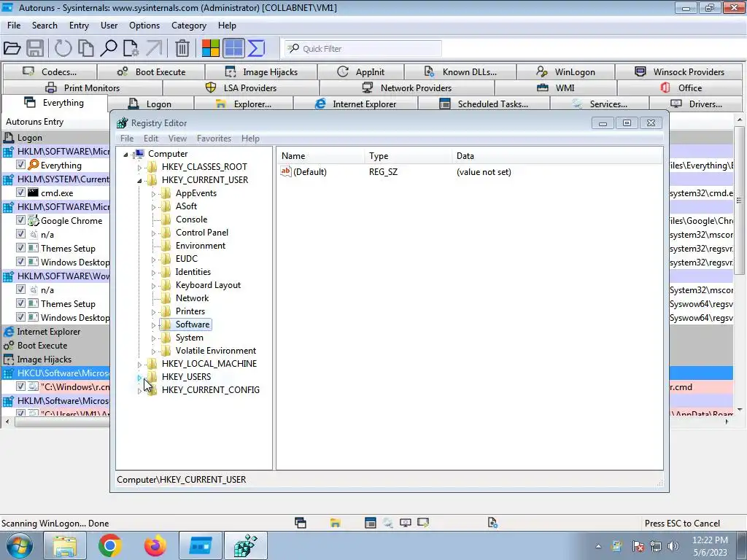Viewport: 747px width, 560px height.
Task: Expand HKEY_LOCAL_MACHINE node arrow
Action: click(139, 365)
